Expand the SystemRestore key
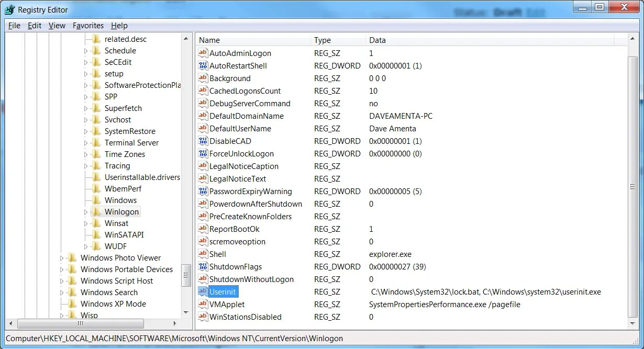Image resolution: width=644 pixels, height=349 pixels. [x=86, y=131]
